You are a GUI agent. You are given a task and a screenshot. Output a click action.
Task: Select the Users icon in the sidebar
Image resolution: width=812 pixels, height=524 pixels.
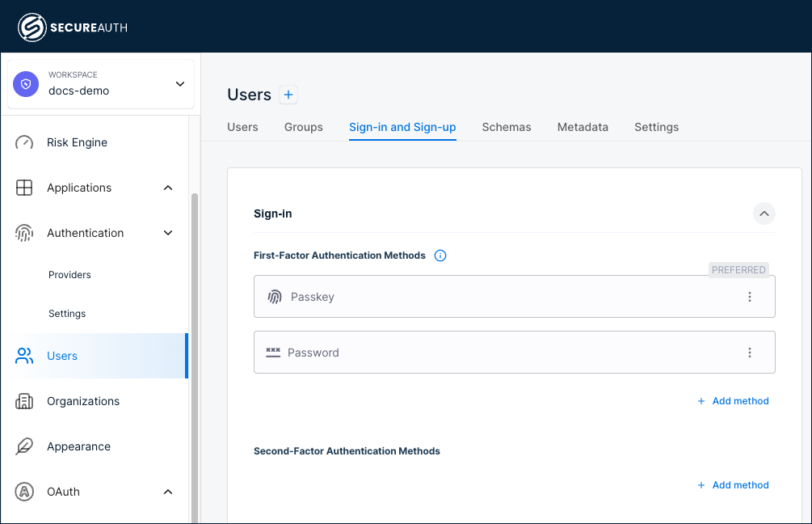pyautogui.click(x=24, y=356)
